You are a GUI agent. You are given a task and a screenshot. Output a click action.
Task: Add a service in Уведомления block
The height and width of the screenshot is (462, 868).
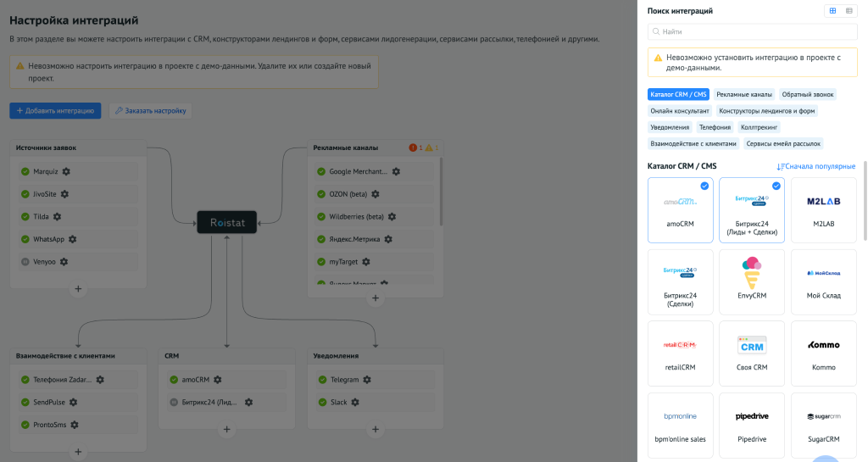pos(376,429)
